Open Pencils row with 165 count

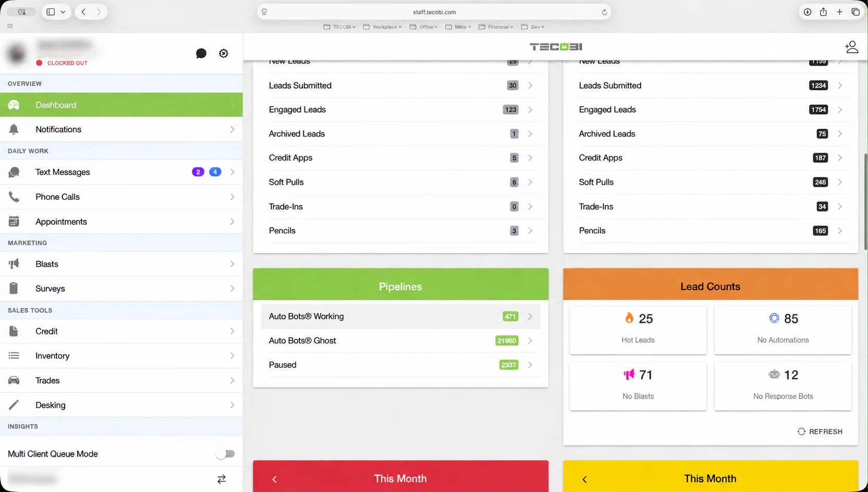(x=711, y=230)
